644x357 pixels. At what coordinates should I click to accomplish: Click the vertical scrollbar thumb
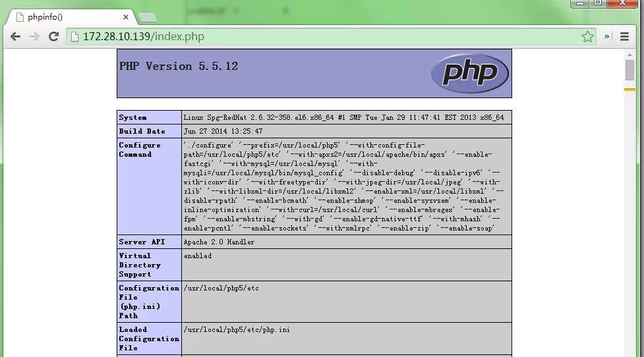[629, 70]
